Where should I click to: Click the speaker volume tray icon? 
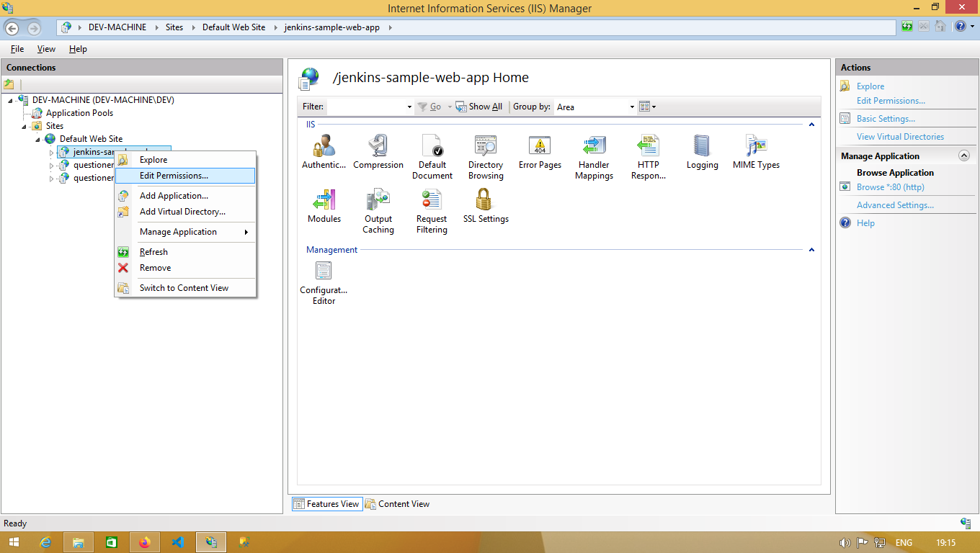coord(845,543)
